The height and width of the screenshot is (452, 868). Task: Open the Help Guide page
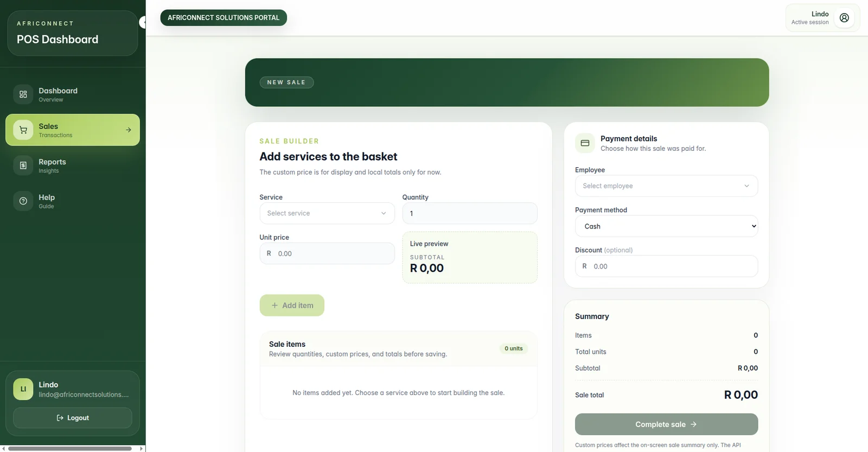(73, 201)
